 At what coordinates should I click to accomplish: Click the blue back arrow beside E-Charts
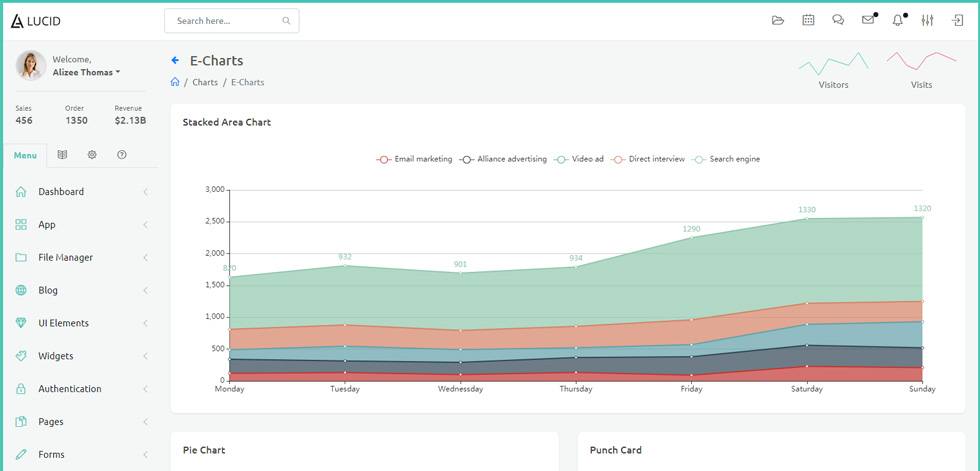coord(175,61)
